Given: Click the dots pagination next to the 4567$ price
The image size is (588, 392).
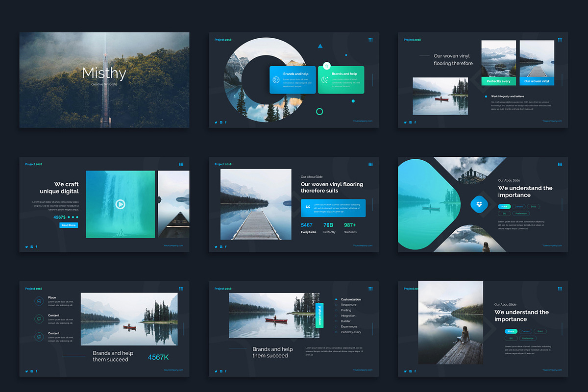Looking at the screenshot, I should click(x=73, y=217).
